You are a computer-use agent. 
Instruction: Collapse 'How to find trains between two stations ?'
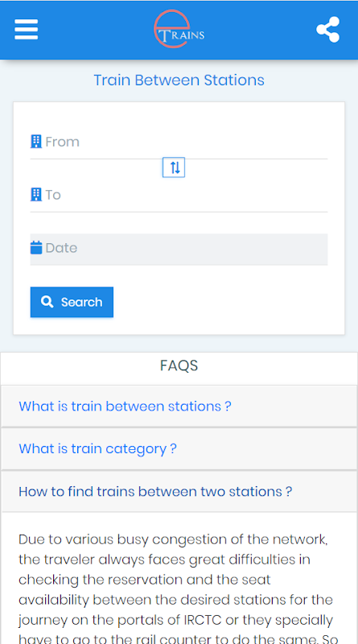coord(155,491)
